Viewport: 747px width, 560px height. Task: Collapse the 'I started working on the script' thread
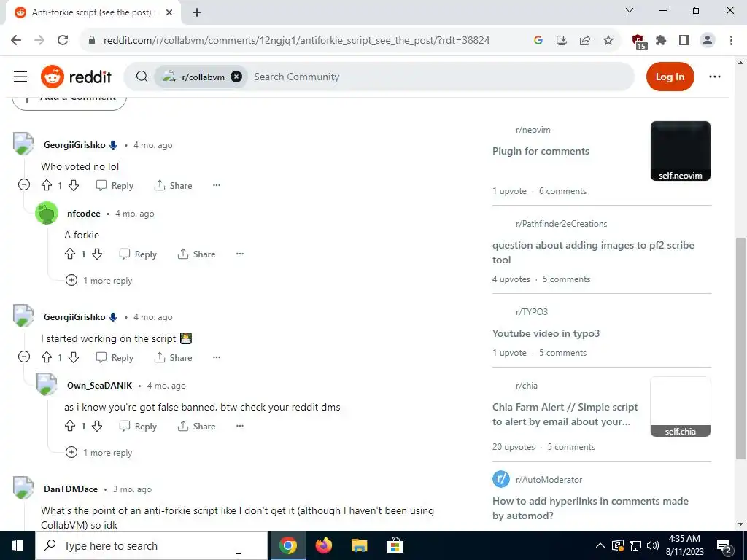[x=24, y=357]
